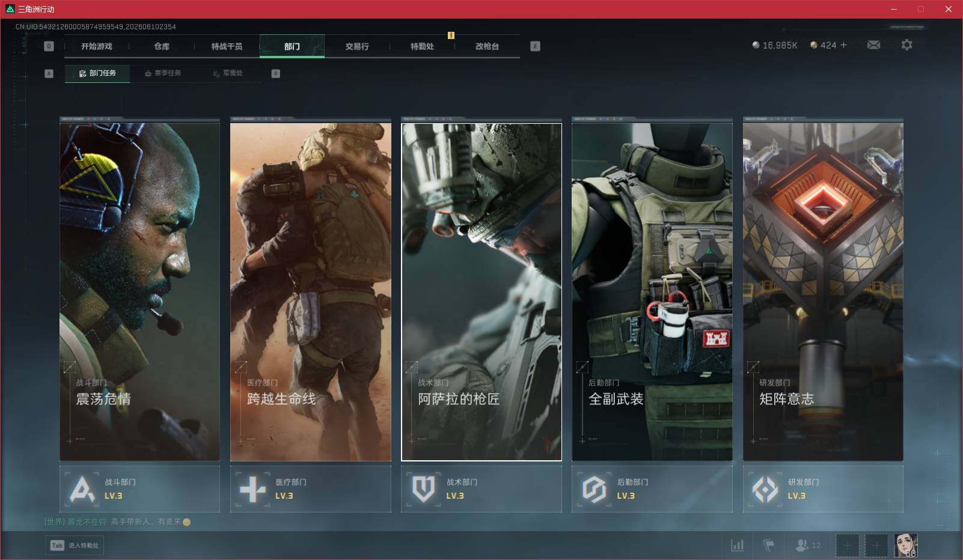The width and height of the screenshot is (963, 560).
Task: Open the settings gear icon
Action: pos(906,44)
